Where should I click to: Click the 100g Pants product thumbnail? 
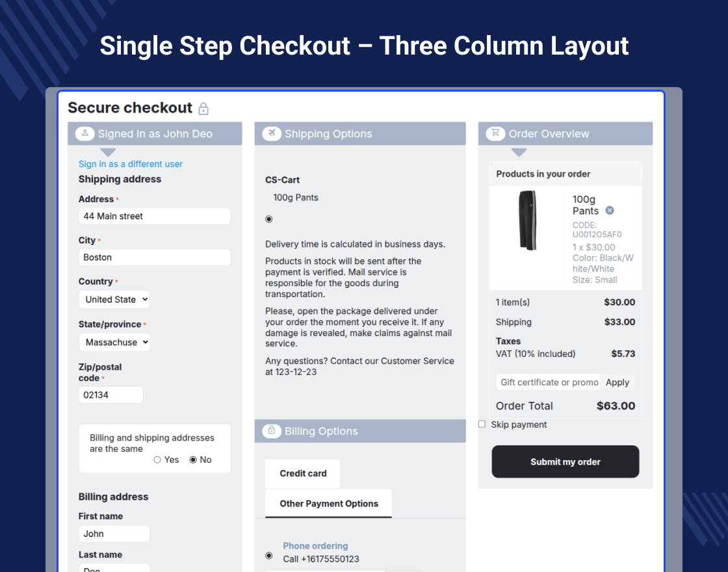pyautogui.click(x=527, y=220)
